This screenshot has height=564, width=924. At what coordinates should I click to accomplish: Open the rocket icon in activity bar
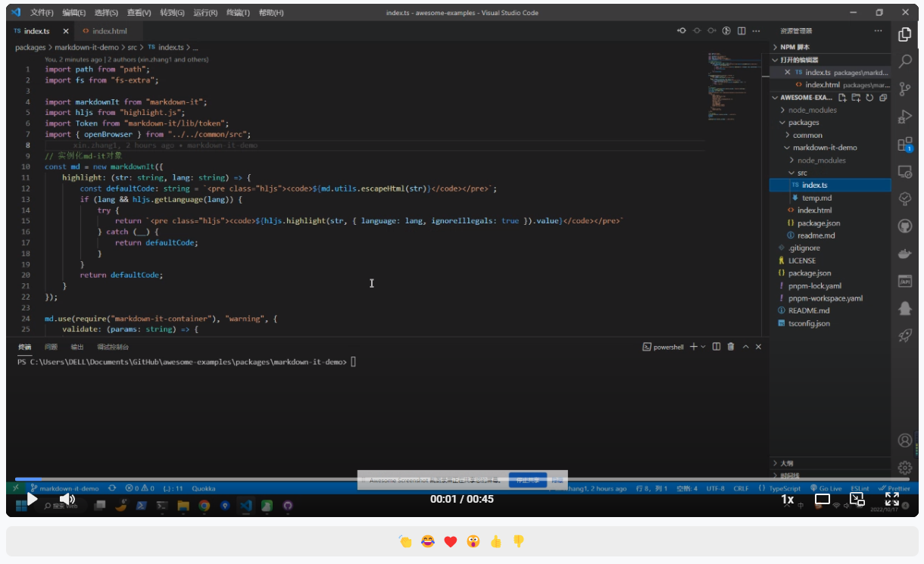click(904, 335)
